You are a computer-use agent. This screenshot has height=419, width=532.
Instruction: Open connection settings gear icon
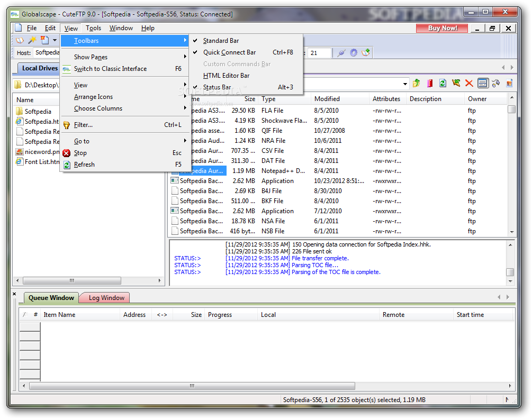354,53
